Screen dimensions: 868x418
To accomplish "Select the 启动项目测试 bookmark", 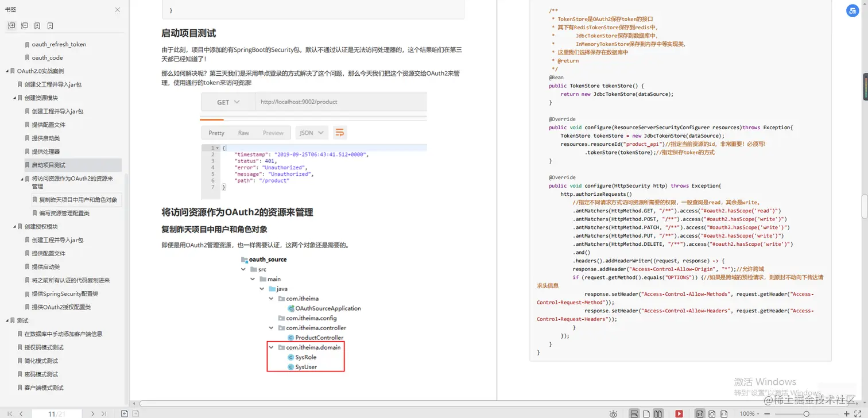I will (x=49, y=165).
